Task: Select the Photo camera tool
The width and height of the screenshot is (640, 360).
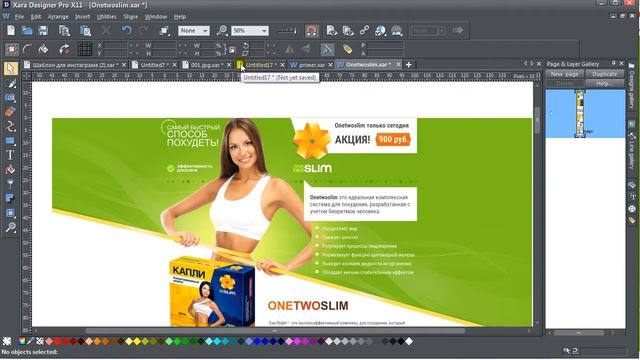Action: [x=11, y=97]
